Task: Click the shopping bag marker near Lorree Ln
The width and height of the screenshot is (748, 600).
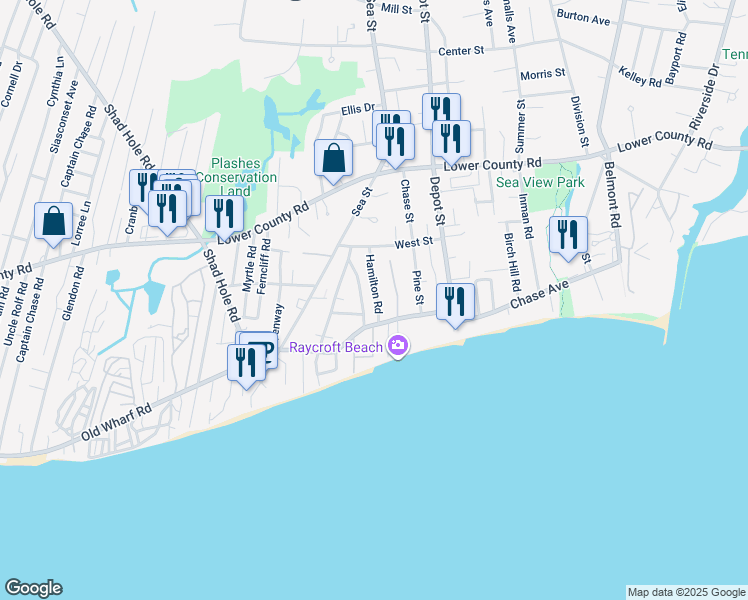Action: coord(53,224)
